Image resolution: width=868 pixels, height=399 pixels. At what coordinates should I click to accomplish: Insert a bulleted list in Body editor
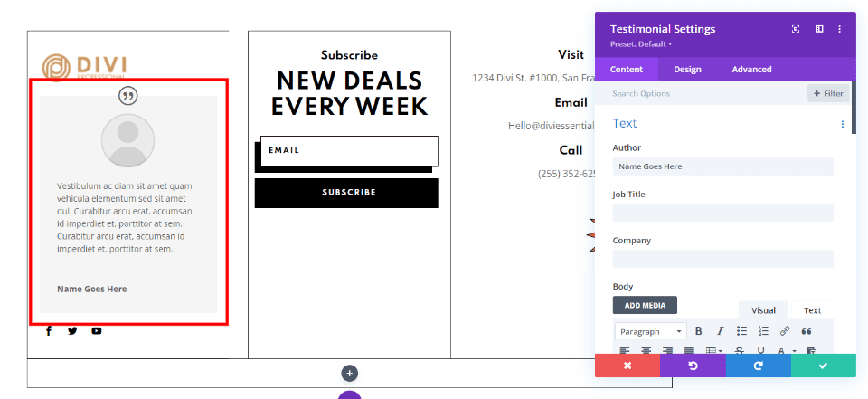click(742, 331)
